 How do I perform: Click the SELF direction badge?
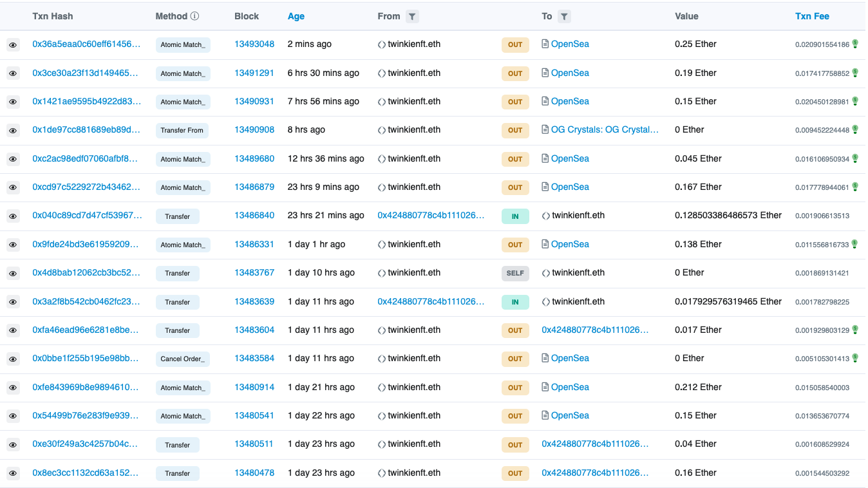pyautogui.click(x=515, y=273)
